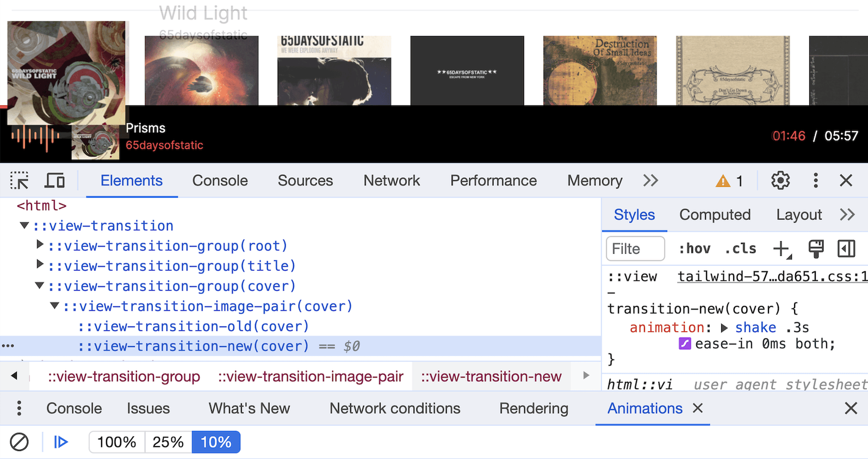Expand the ::view-transition-group(title) node
The image size is (868, 459).
pyautogui.click(x=40, y=265)
